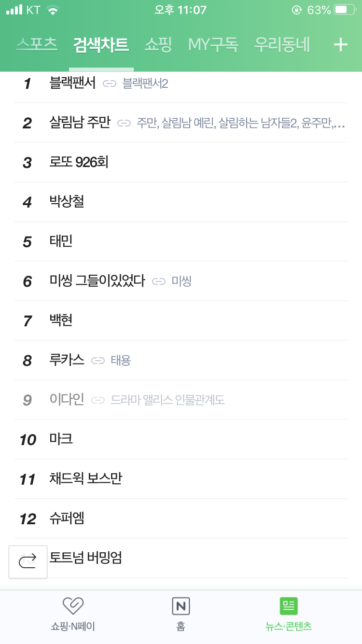The height and width of the screenshot is (644, 362).
Task: Tap the link icon beside 루카스
Action: coord(98,361)
